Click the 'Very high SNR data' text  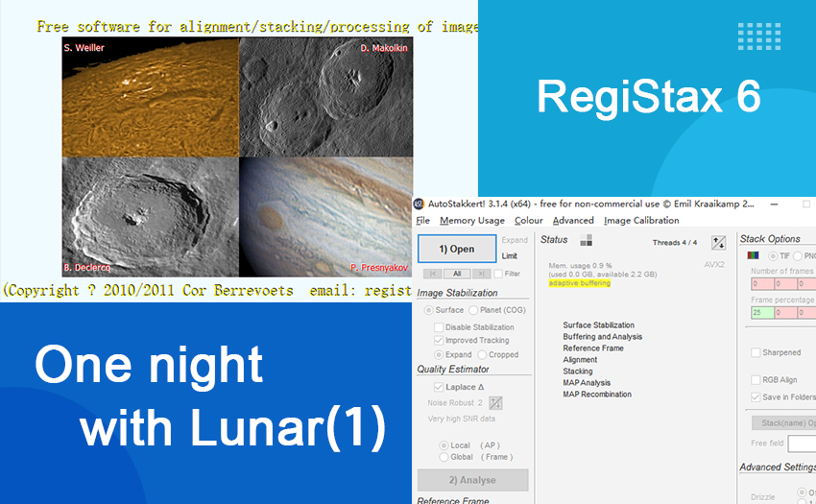462,419
